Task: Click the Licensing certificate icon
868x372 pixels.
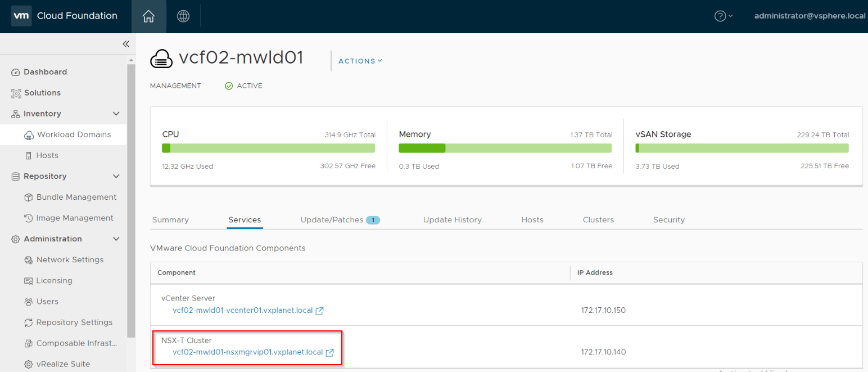Action: pos(29,281)
